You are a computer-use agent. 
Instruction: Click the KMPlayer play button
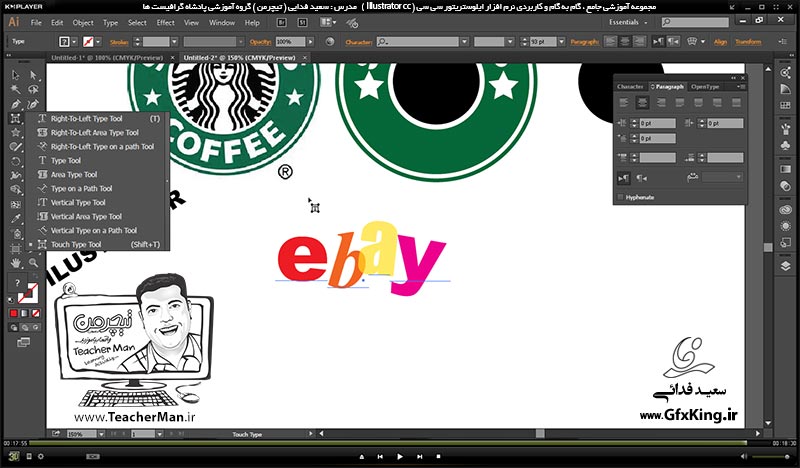tap(399, 457)
